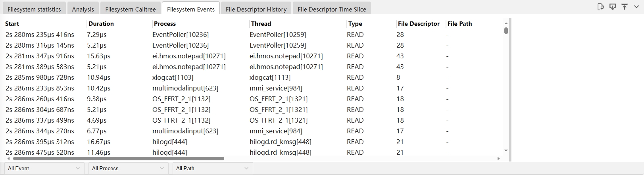The image size is (644, 175).
Task: Click the scroll down arrow
Action: tap(506, 150)
